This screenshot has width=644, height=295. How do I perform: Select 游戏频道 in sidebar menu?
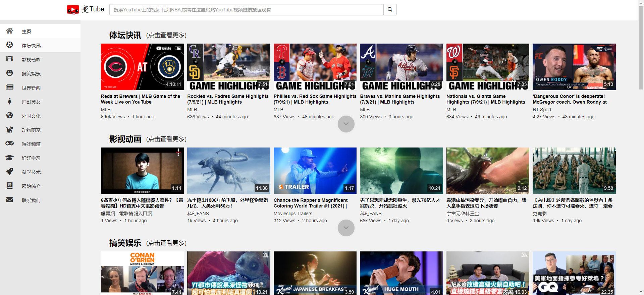tap(40, 144)
